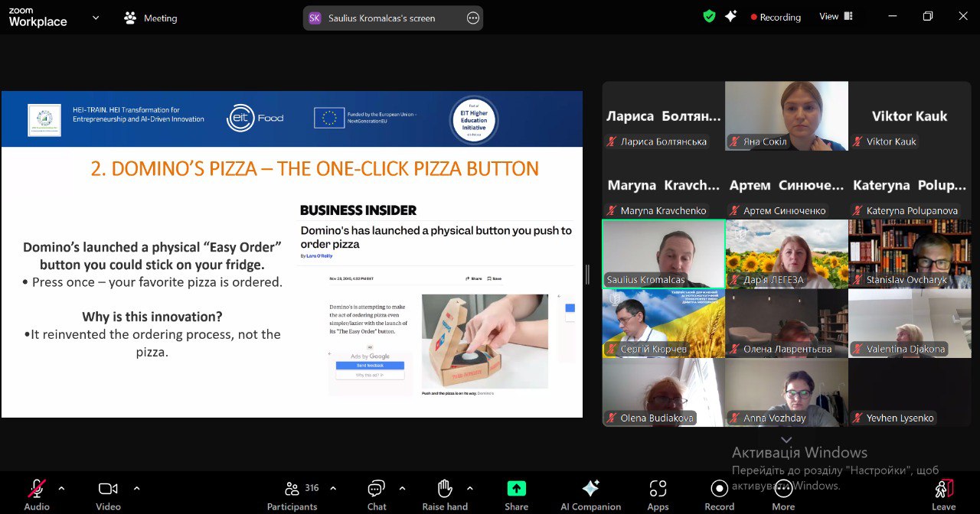This screenshot has height=514, width=980.
Task: Leave the meeting
Action: tap(943, 494)
